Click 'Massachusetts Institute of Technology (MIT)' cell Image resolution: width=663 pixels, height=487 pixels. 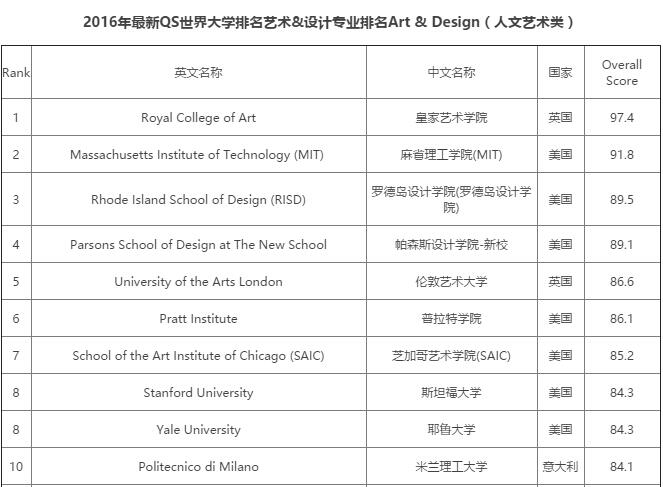(197, 155)
